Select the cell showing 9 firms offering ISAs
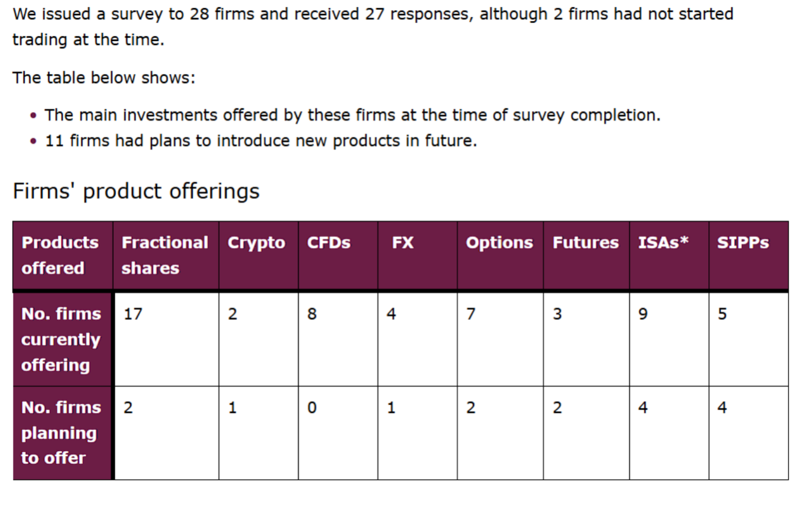Image resolution: width=812 pixels, height=510 pixels. (x=643, y=314)
